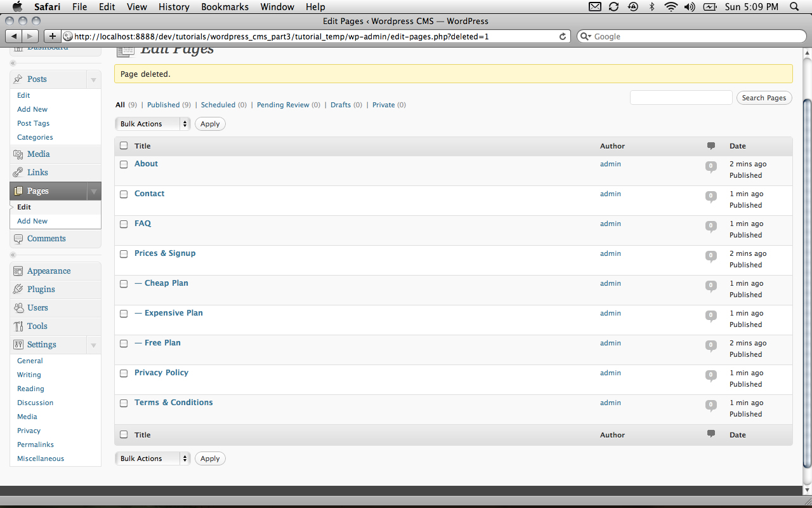Image resolution: width=812 pixels, height=508 pixels.
Task: Click the Safari URL address field
Action: [x=315, y=37]
